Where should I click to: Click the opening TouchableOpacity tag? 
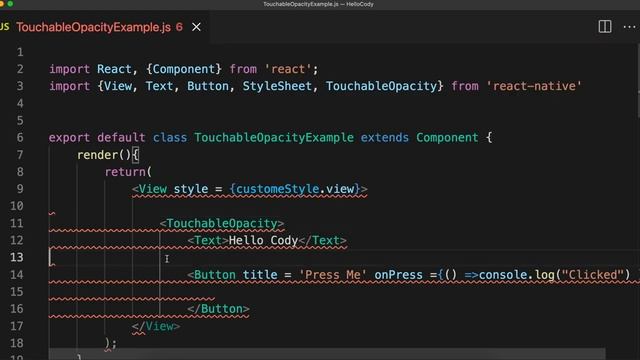pyautogui.click(x=222, y=223)
